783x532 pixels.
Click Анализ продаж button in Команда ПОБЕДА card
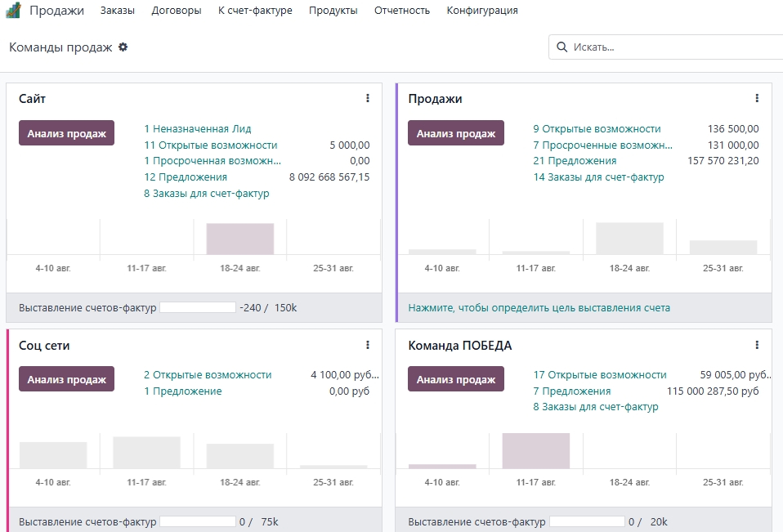coord(455,379)
